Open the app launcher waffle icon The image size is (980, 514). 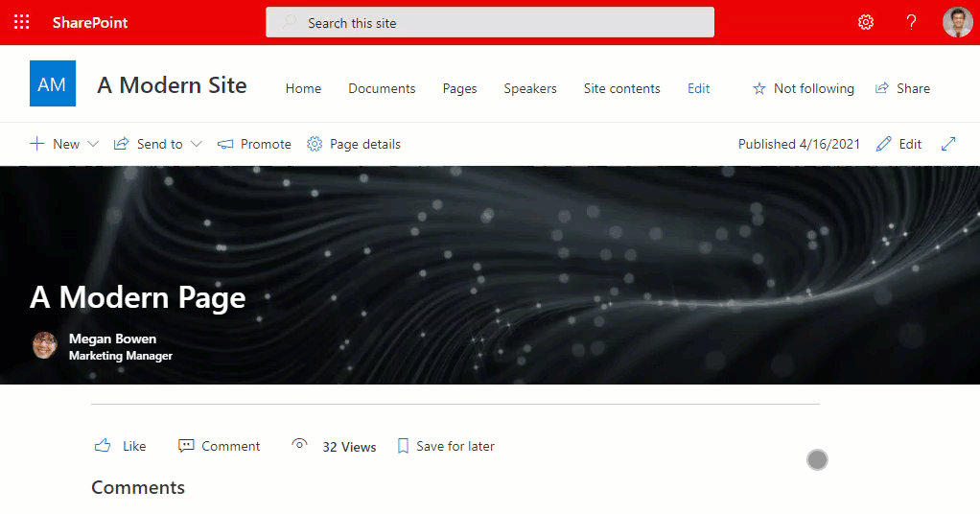coord(21,22)
